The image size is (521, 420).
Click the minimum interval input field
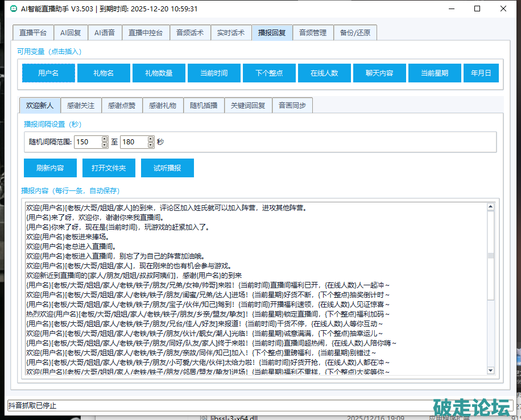[x=88, y=142]
